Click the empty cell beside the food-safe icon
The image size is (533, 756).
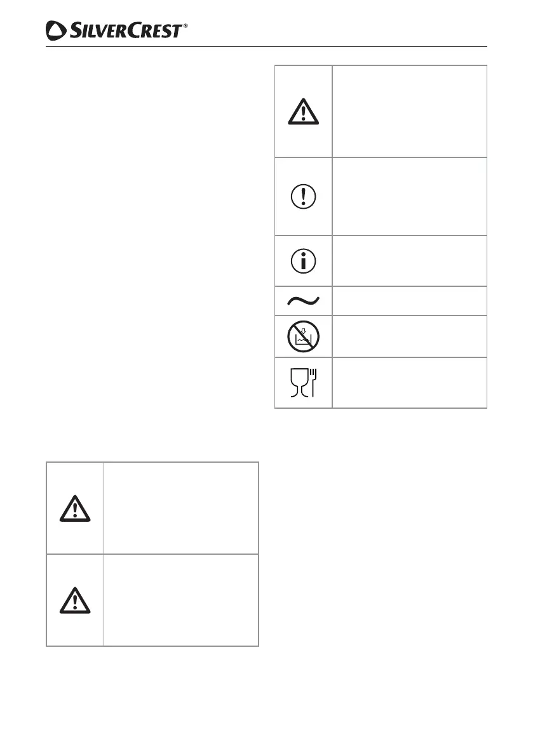pyautogui.click(x=409, y=382)
